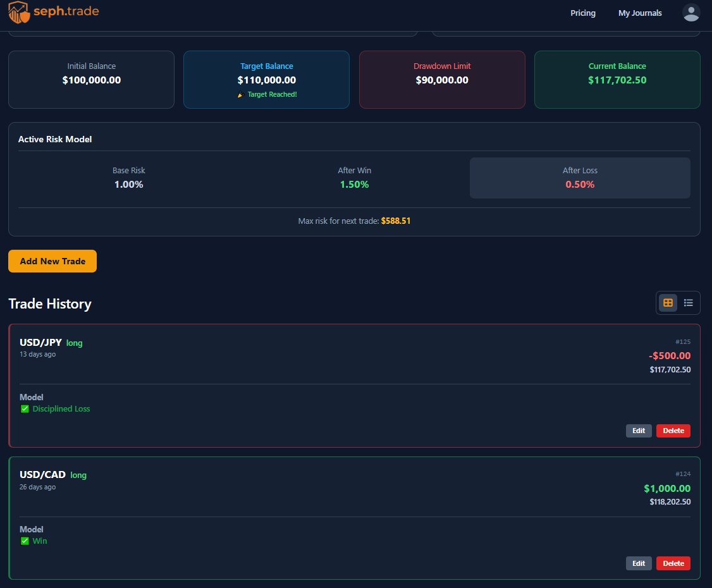
Task: Click the max risk amount $588.51
Action: [x=395, y=221]
